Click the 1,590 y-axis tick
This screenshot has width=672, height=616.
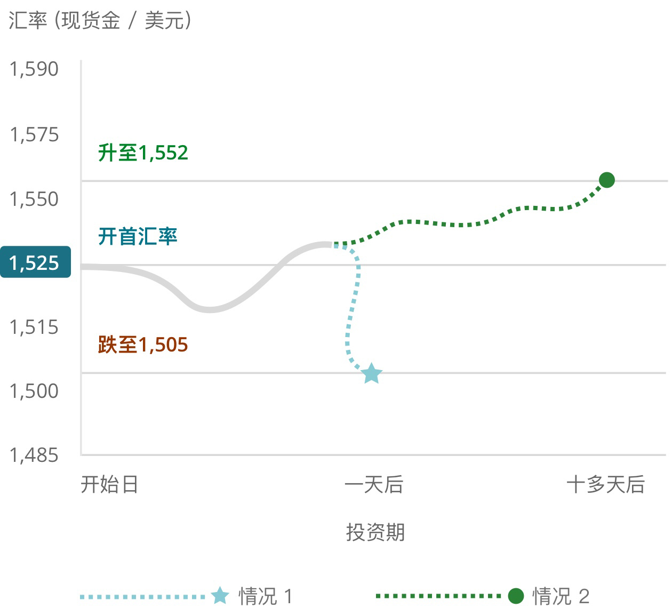34,69
